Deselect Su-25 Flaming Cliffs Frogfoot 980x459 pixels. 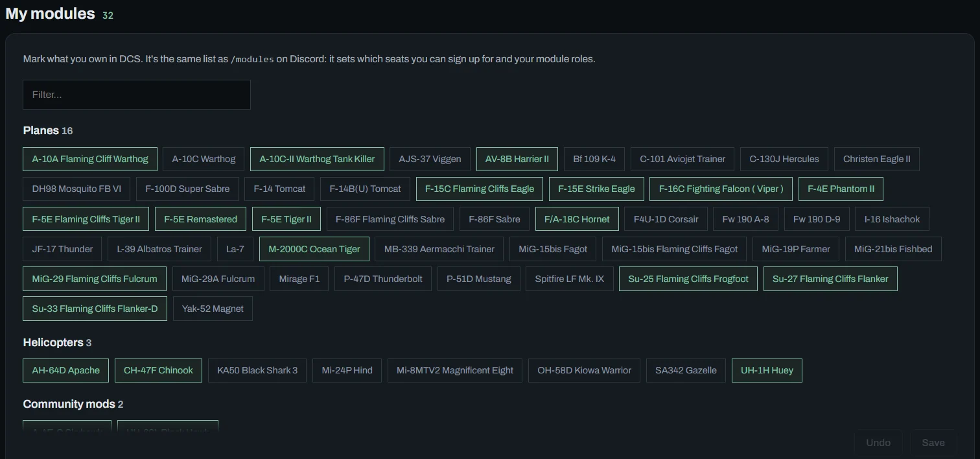pyautogui.click(x=688, y=279)
